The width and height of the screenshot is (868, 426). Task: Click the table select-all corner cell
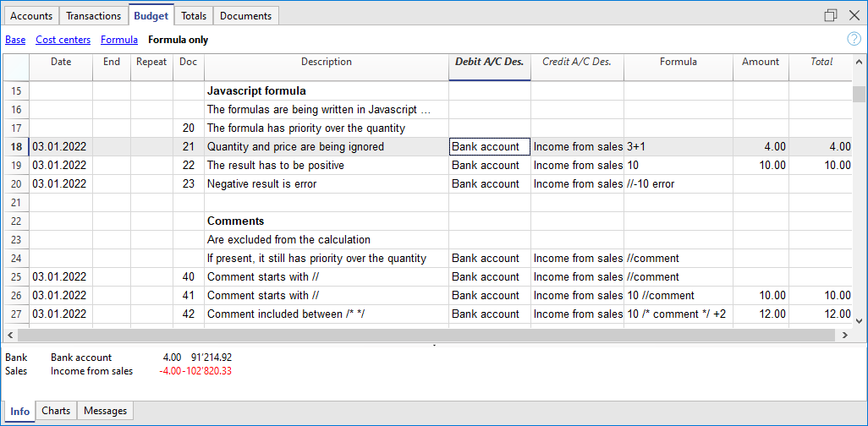click(x=16, y=68)
